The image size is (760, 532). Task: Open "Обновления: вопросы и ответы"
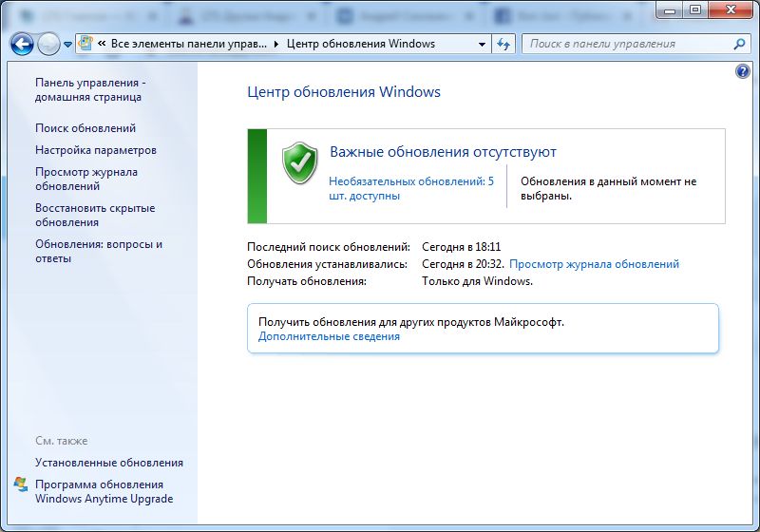[99, 251]
